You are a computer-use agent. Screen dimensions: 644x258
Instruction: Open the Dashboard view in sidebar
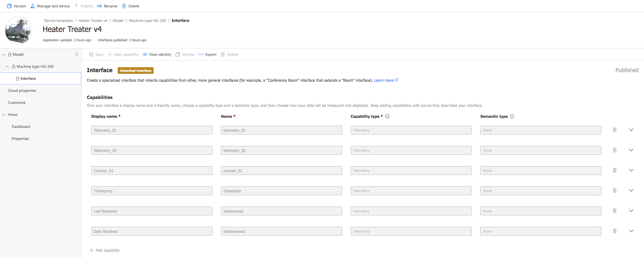(21, 127)
